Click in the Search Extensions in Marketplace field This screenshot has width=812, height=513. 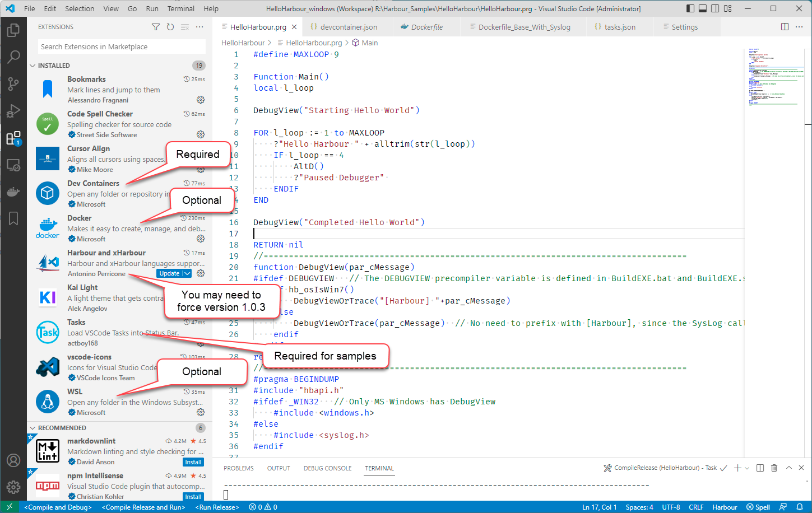pos(122,46)
